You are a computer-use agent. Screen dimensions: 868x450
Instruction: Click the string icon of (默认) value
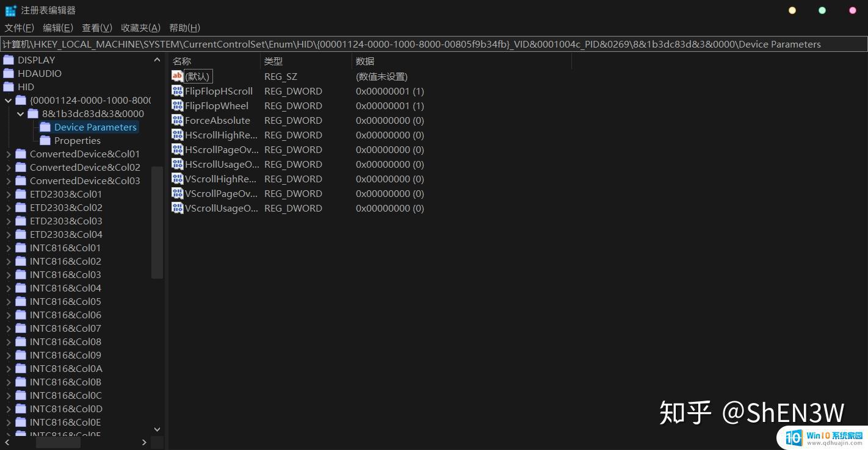point(178,76)
